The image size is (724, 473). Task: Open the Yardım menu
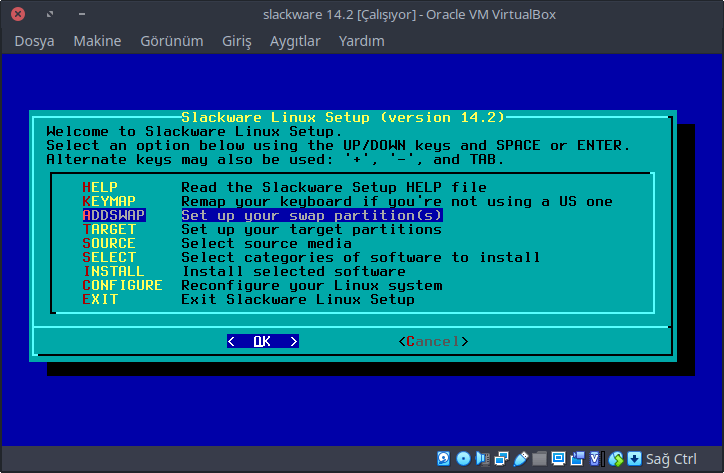click(362, 41)
